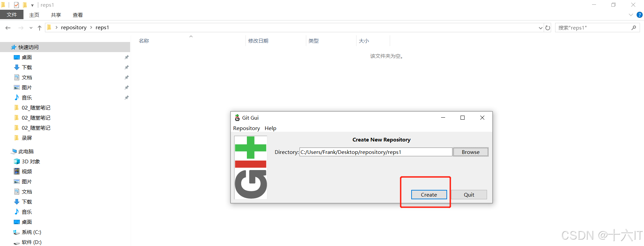
Task: Open the Help menu in Git Gui
Action: tap(270, 128)
